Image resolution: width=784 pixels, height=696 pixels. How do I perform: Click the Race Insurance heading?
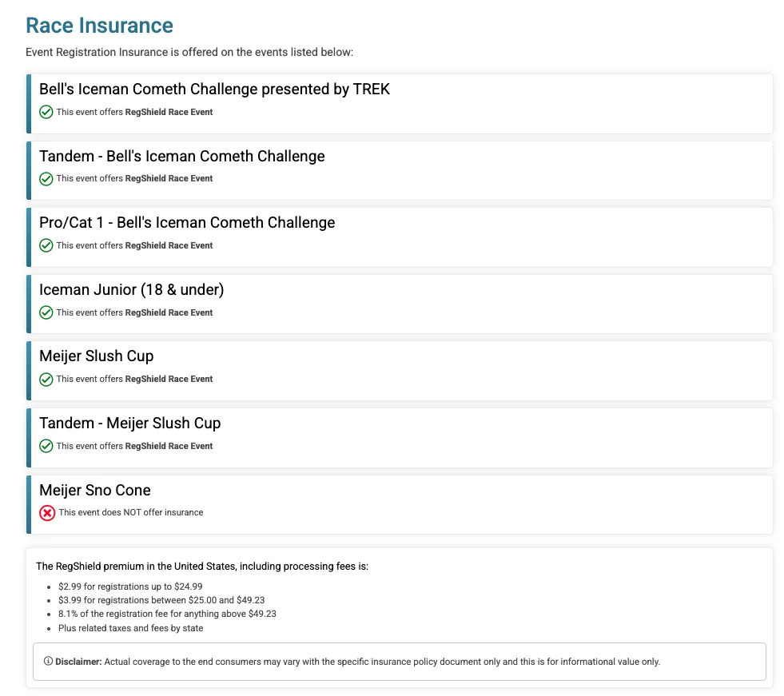click(x=99, y=26)
